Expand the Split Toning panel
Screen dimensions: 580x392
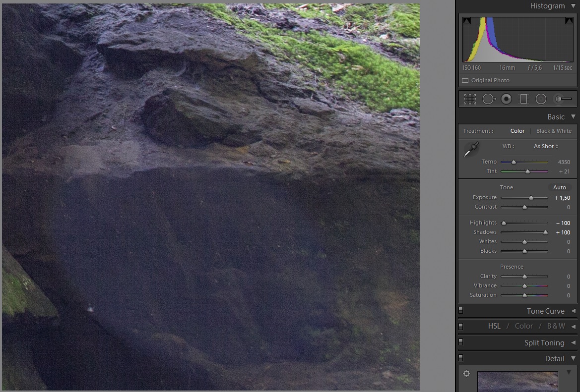573,343
